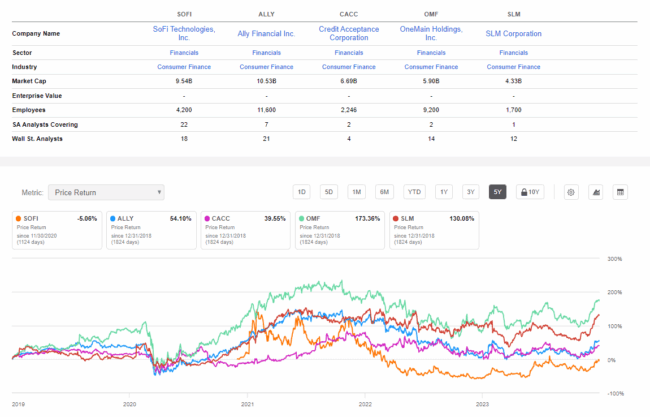Click the Enterprise Value row label
Image resolution: width=650 pixels, height=417 pixels.
(37, 96)
